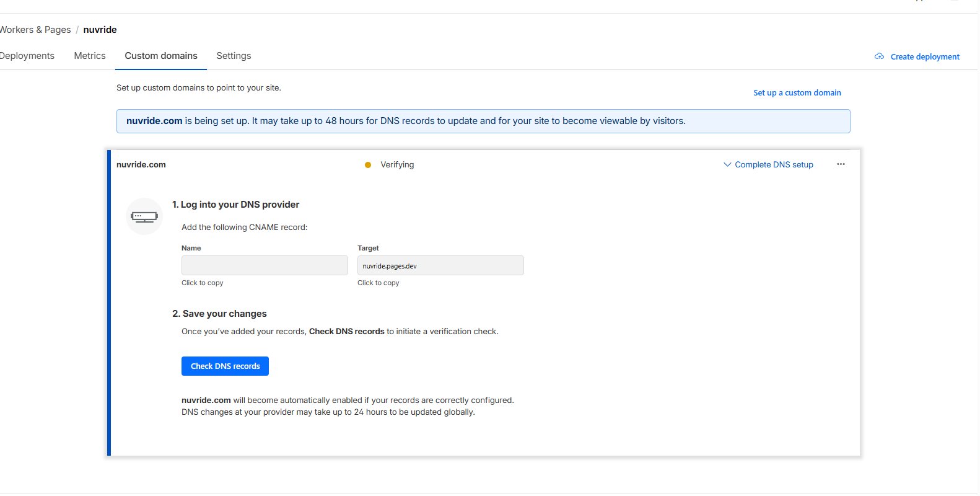Screen dimensions: 980x496
Task: Click 'Click to copy' under Name field
Action: (x=202, y=283)
